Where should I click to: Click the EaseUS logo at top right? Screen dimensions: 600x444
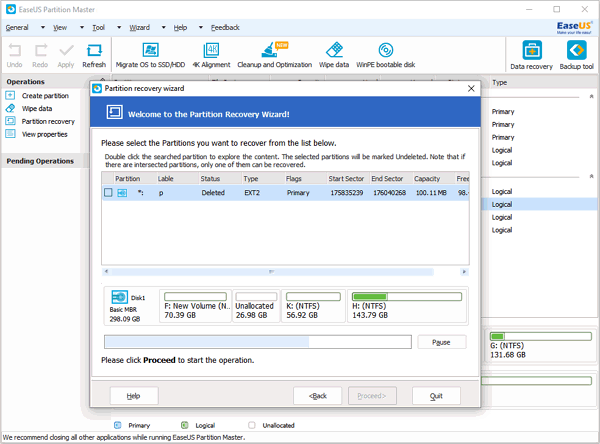(x=574, y=27)
